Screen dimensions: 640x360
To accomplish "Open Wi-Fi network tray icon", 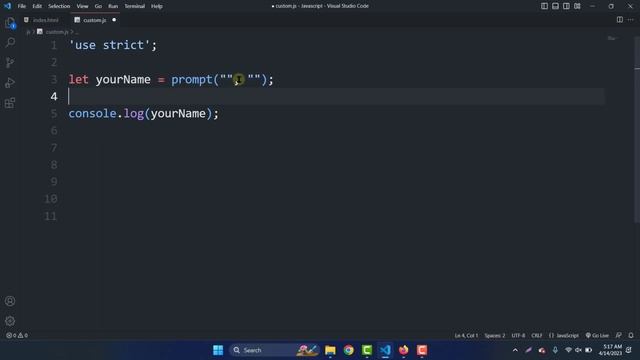I will point(568,350).
